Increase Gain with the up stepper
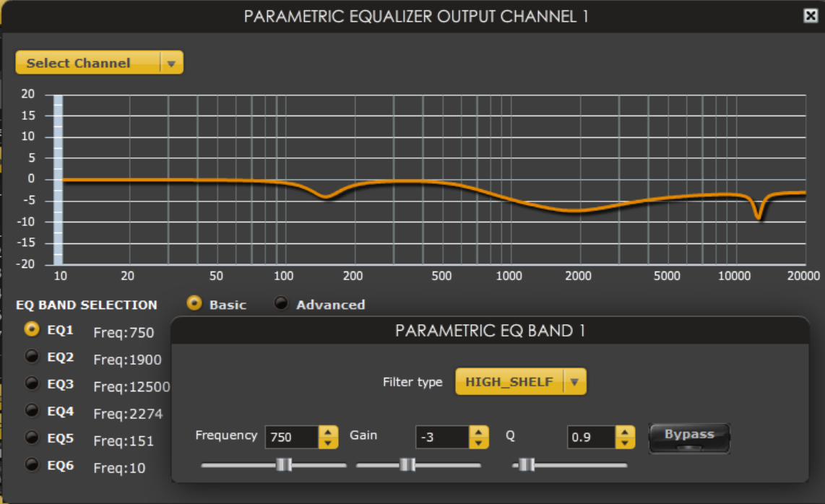Image resolution: width=825 pixels, height=504 pixels. click(479, 431)
